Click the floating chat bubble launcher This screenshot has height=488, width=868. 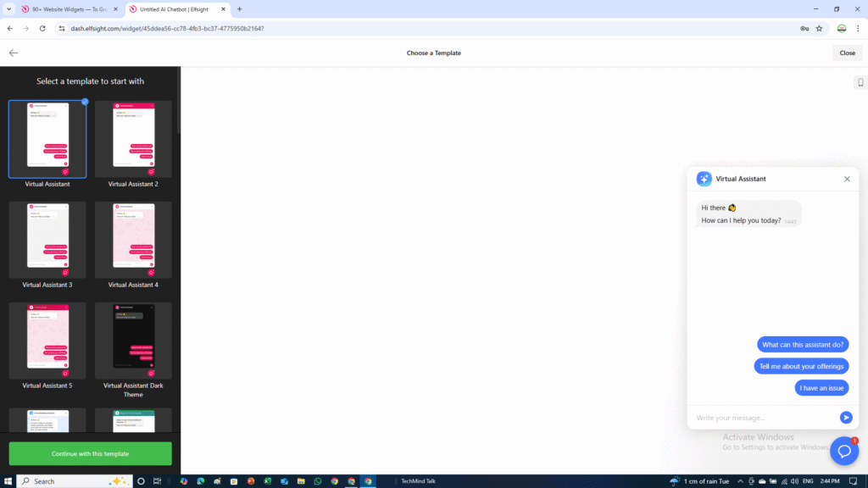click(x=844, y=451)
